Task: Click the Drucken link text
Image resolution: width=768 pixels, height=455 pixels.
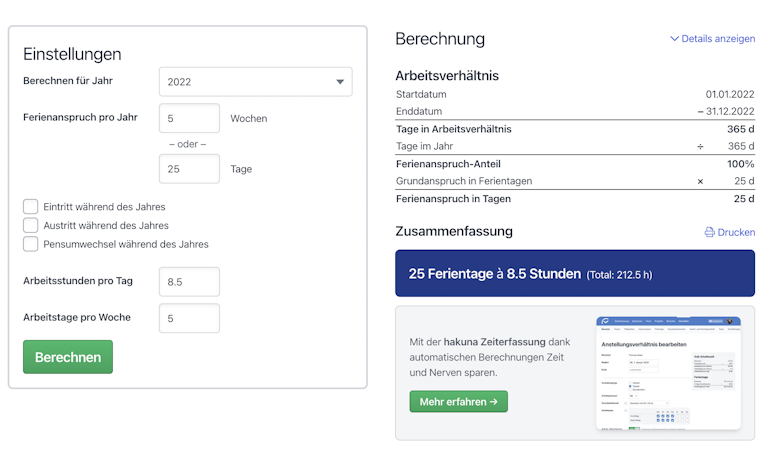Action: point(736,232)
